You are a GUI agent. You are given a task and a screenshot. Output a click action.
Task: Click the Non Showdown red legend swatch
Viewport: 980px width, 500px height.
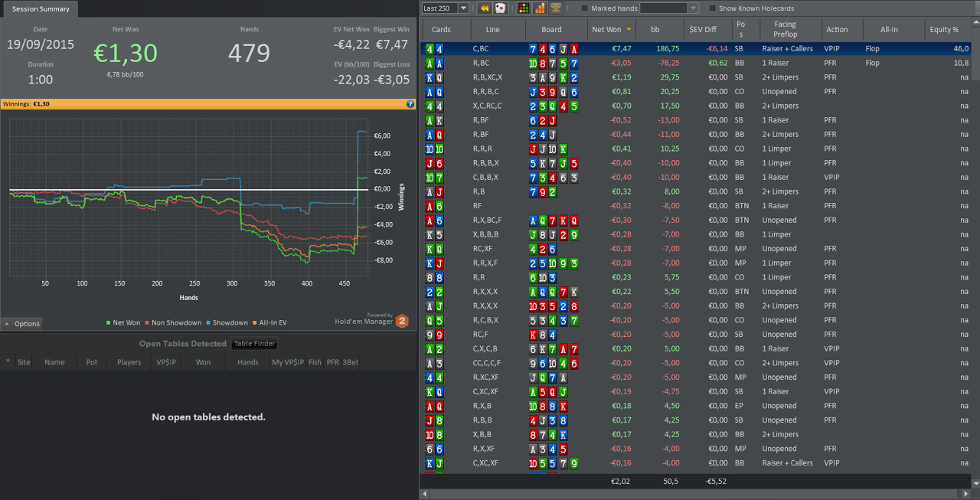pyautogui.click(x=147, y=323)
